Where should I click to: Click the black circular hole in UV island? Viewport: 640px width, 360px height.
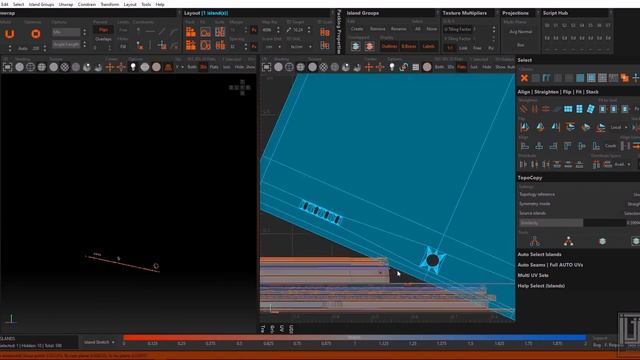pyautogui.click(x=432, y=260)
